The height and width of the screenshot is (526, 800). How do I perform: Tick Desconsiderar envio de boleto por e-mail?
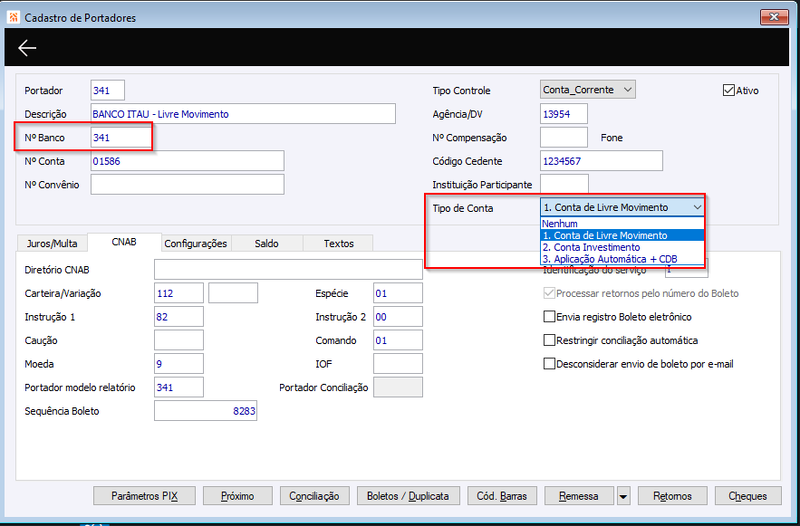click(549, 364)
